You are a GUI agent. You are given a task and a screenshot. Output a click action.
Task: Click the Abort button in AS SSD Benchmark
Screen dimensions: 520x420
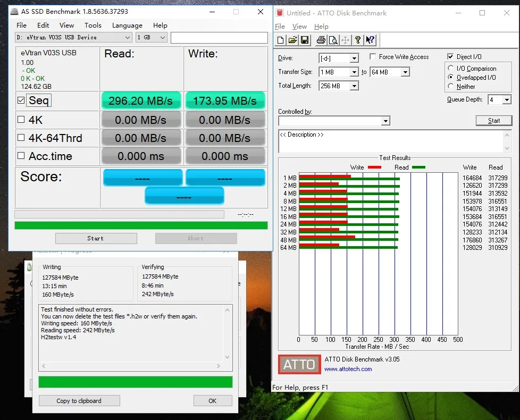(x=196, y=238)
